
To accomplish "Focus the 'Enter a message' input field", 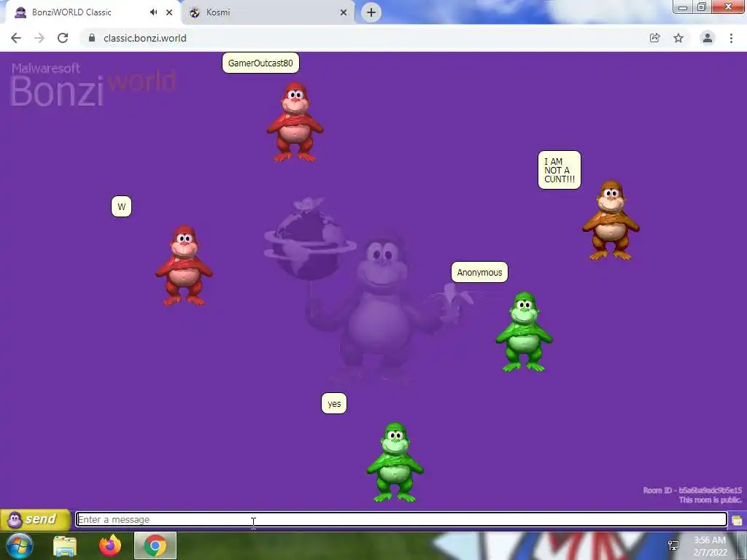I will click(x=402, y=519).
